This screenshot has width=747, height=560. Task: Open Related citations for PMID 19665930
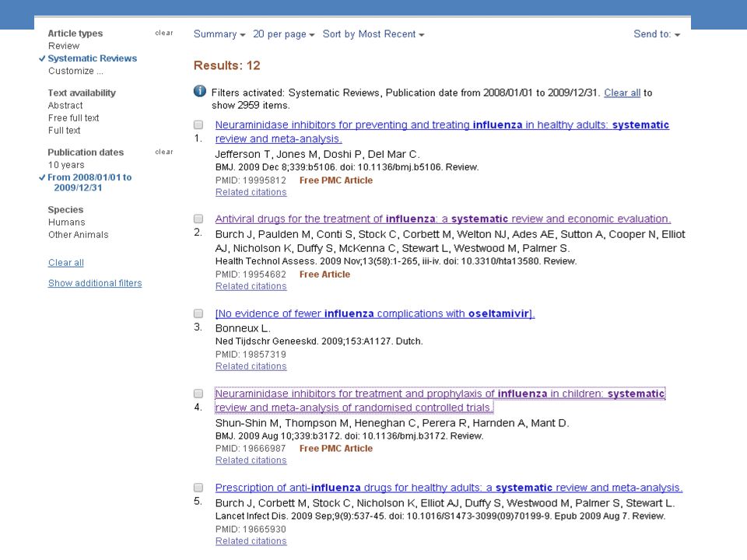click(x=251, y=541)
